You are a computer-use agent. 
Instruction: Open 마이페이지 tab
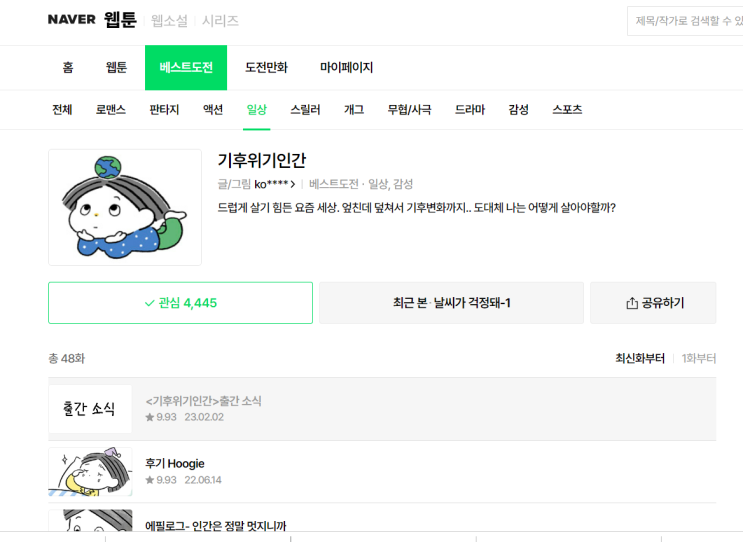pyautogui.click(x=346, y=68)
